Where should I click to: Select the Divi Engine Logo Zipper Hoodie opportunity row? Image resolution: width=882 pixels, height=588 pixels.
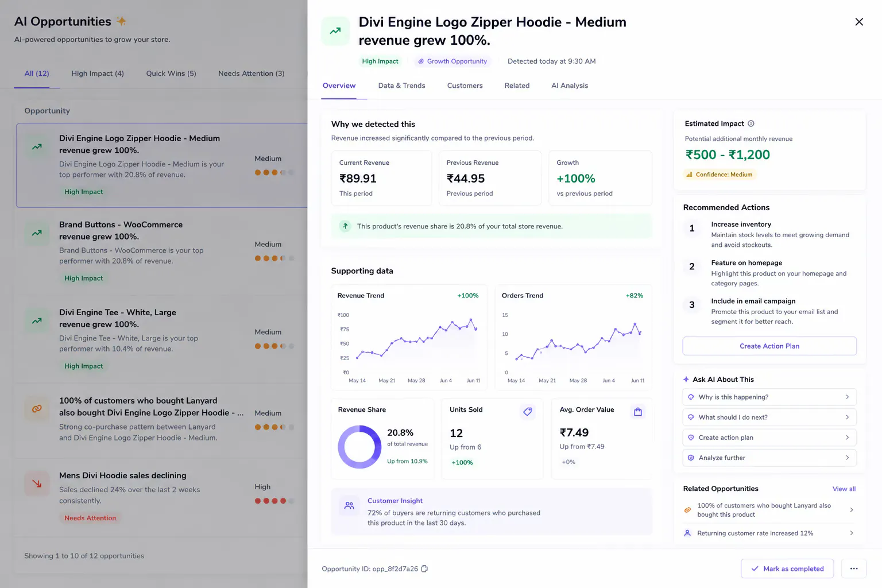click(162, 165)
